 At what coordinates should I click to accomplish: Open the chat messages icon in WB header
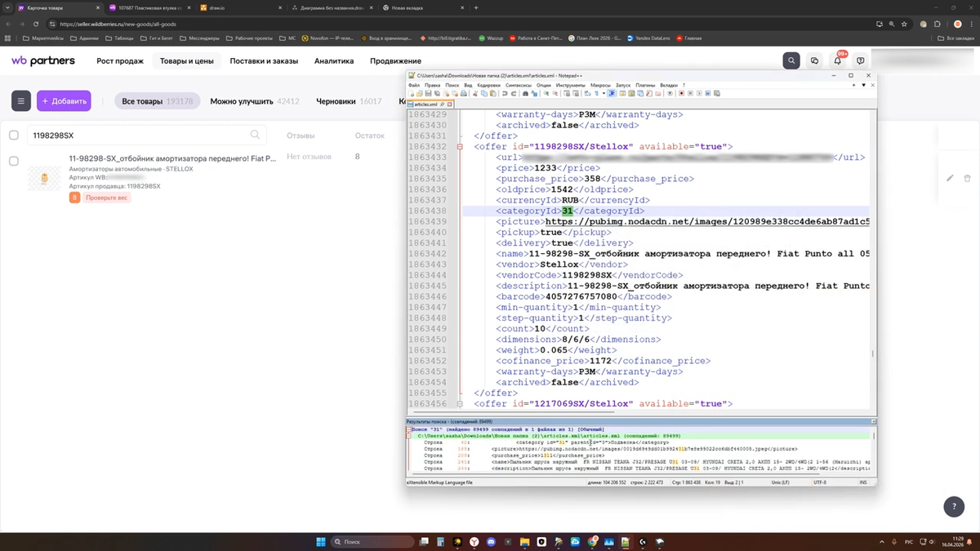814,60
